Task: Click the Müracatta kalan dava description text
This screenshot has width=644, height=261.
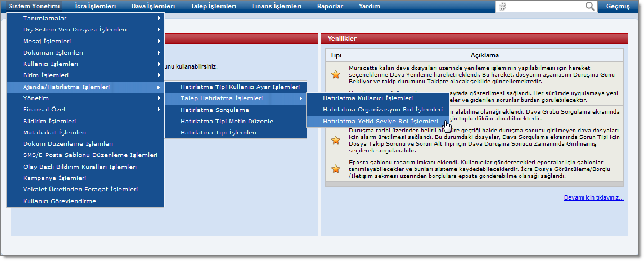Action: pos(481,74)
